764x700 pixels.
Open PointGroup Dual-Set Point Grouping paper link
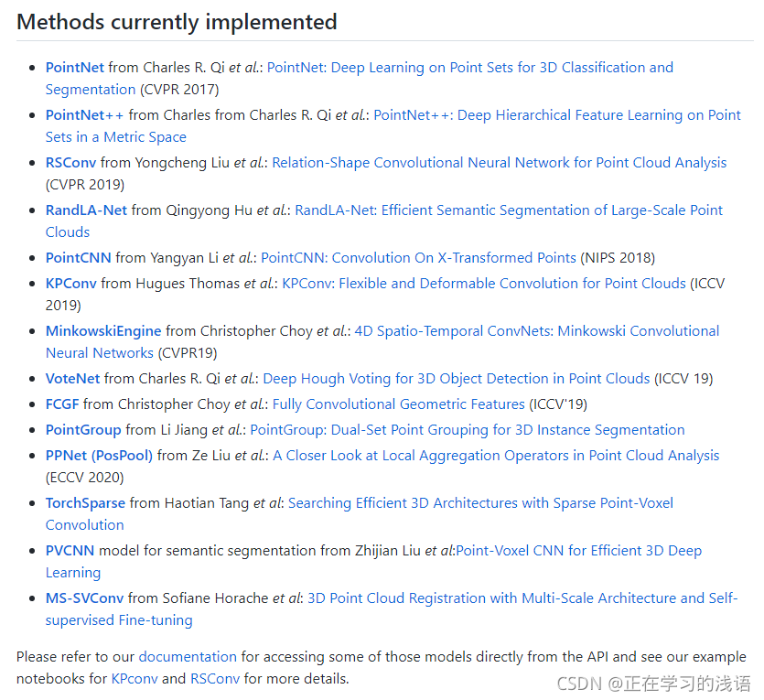[468, 430]
